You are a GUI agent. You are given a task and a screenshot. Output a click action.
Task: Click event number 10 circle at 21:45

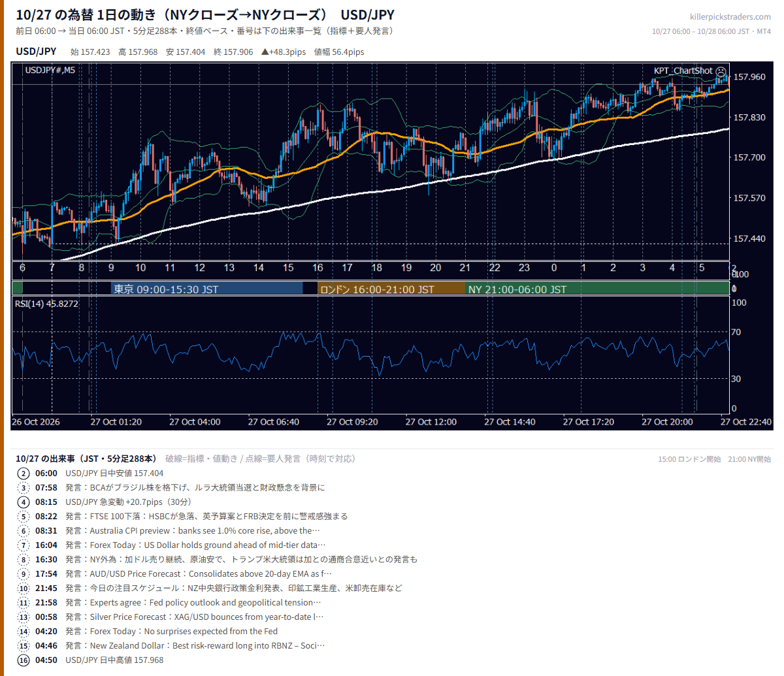point(24,588)
